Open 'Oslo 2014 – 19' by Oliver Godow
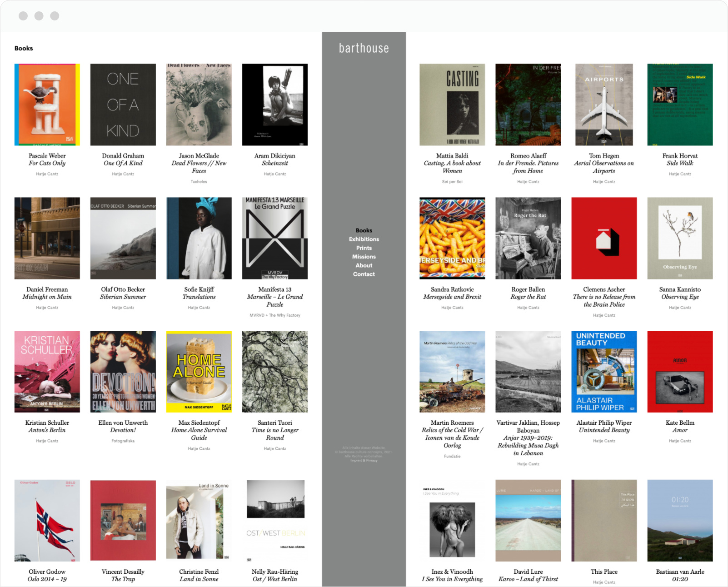 coord(47,521)
